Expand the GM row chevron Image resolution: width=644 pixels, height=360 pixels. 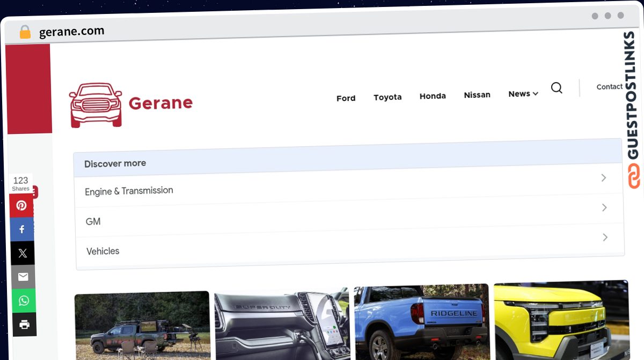604,207
